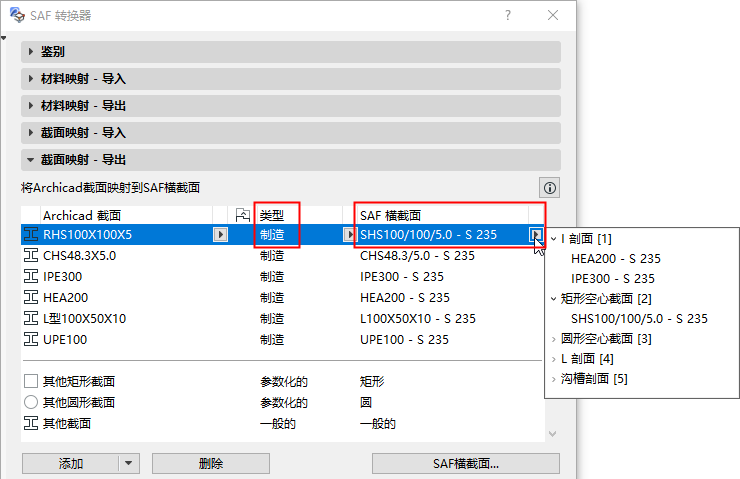The image size is (740, 479).
Task: Open SAF cross-section arrow for SHS100/100/5.0
Action: 536,235
